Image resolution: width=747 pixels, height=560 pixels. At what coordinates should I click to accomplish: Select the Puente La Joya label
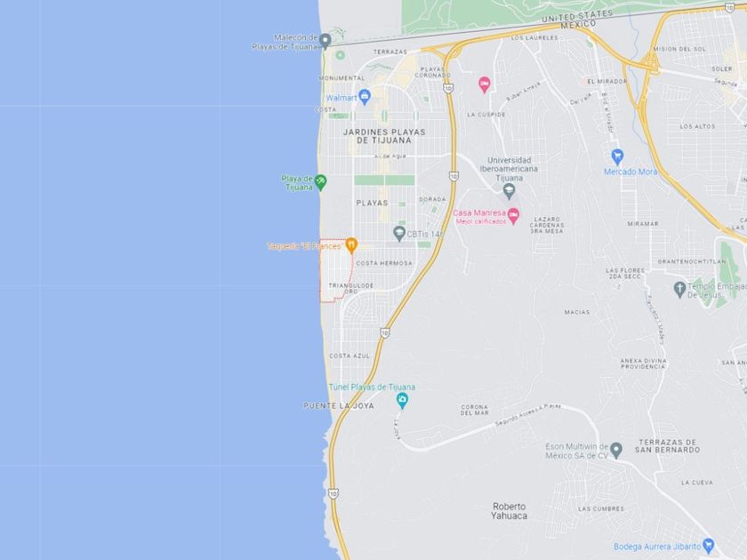pyautogui.click(x=339, y=405)
